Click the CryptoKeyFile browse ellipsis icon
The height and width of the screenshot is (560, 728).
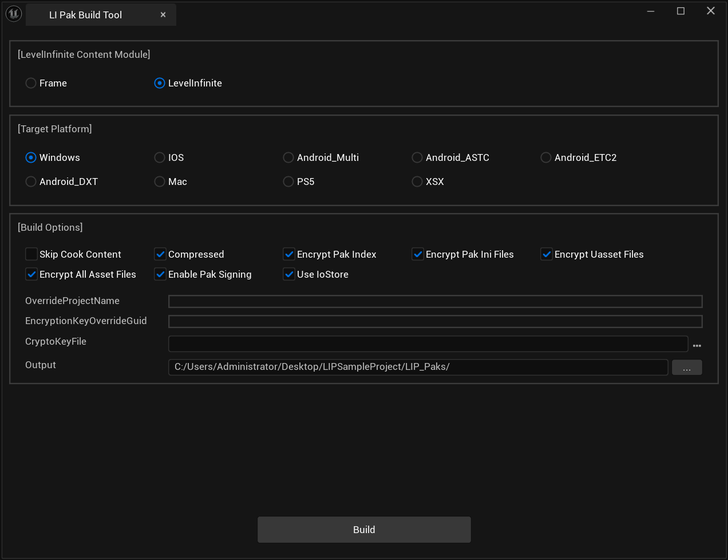click(x=697, y=346)
